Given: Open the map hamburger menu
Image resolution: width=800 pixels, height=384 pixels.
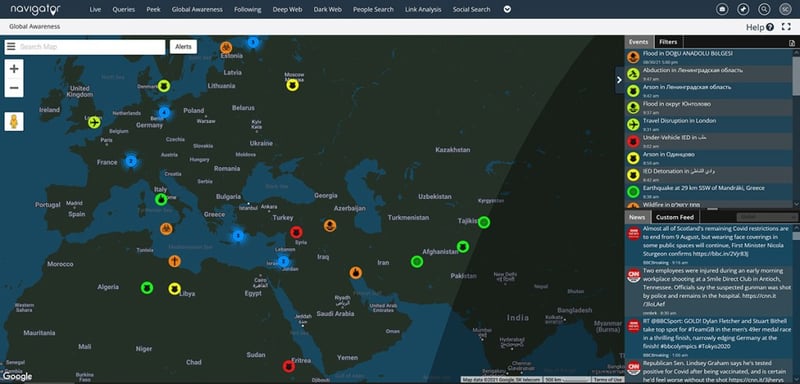Looking at the screenshot, I should pyautogui.click(x=11, y=47).
